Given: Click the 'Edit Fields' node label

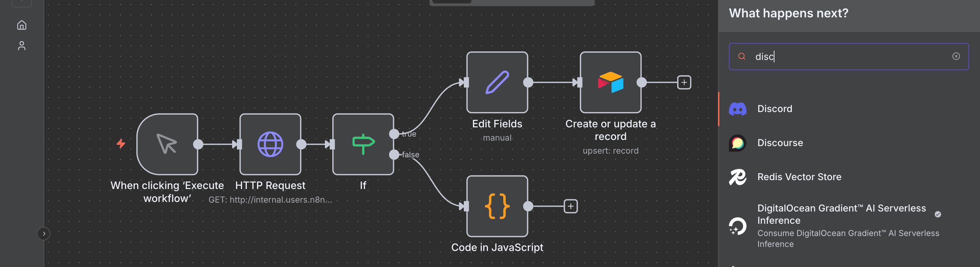Looking at the screenshot, I should 497,124.
